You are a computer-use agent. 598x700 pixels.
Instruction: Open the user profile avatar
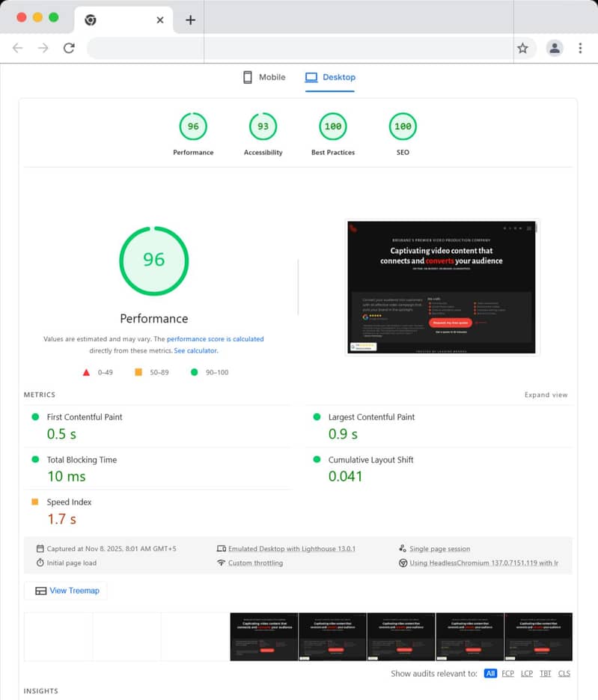[555, 48]
